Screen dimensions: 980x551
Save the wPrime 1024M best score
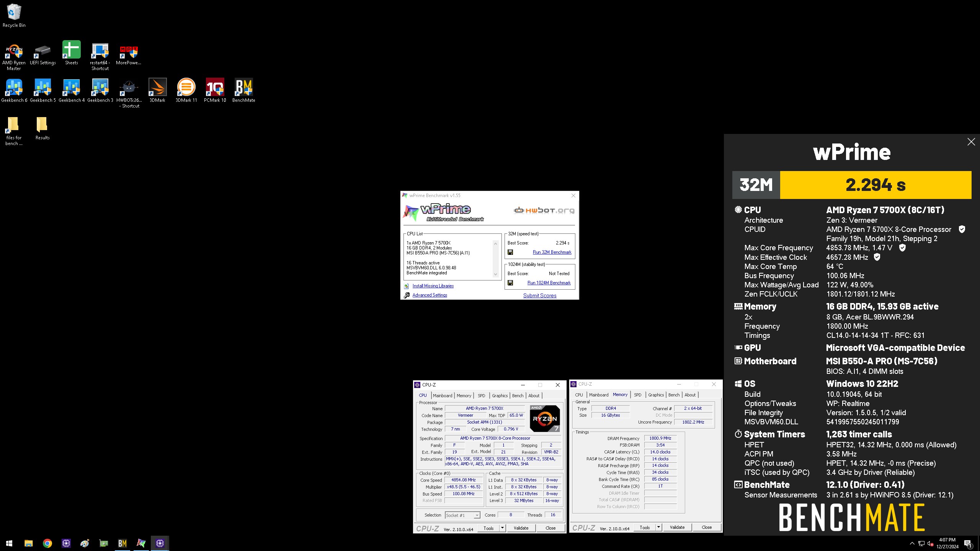tap(510, 283)
